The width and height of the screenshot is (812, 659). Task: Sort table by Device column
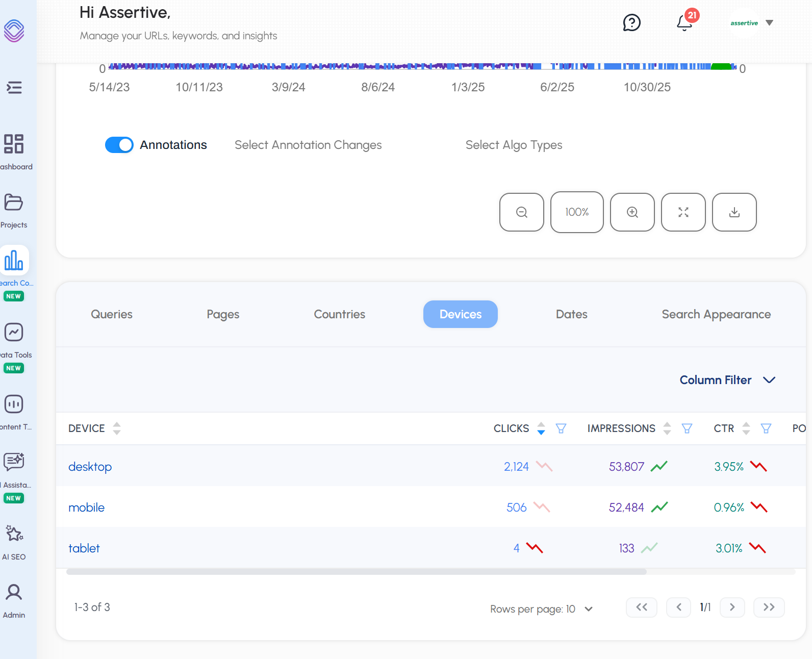pyautogui.click(x=117, y=428)
